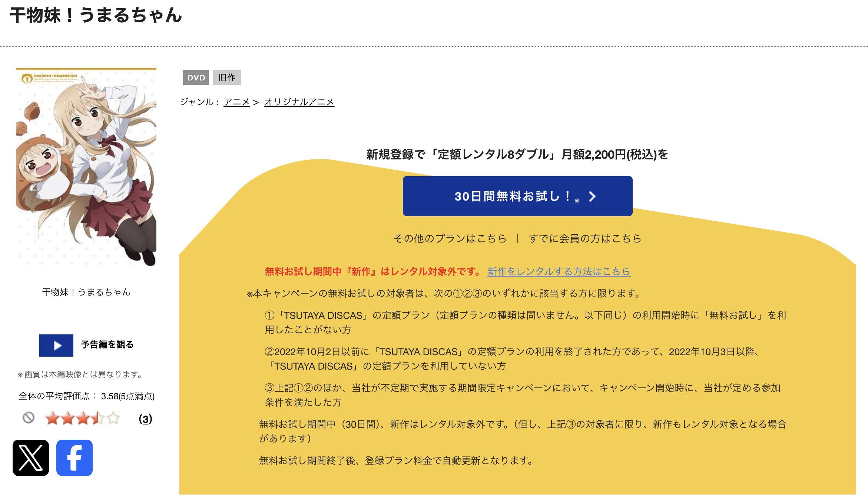Start the 30日間無料お試し trial button

pos(517,196)
